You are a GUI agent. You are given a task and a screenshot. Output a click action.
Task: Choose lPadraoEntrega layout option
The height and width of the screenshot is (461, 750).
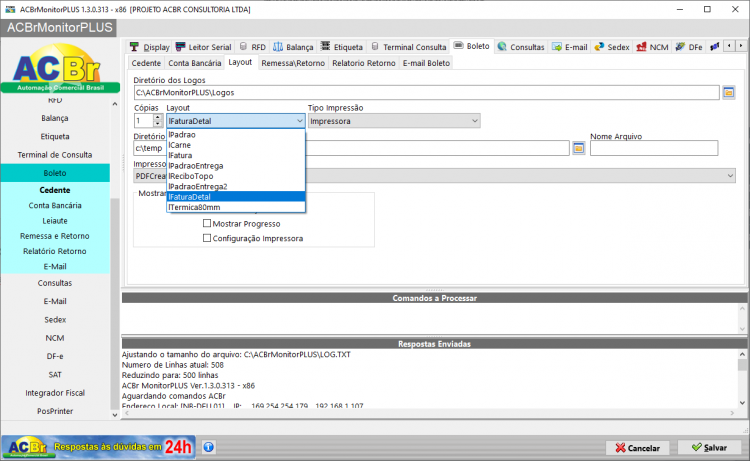[236, 166]
